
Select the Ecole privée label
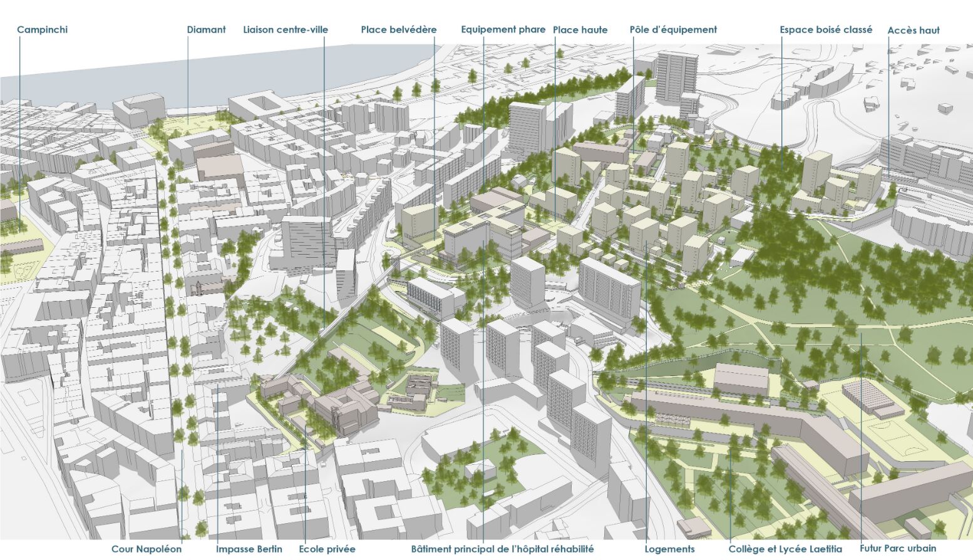coord(327,549)
